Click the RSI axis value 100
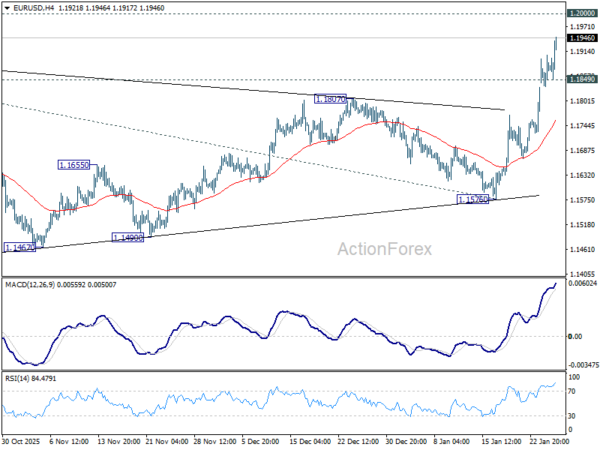 (574, 377)
